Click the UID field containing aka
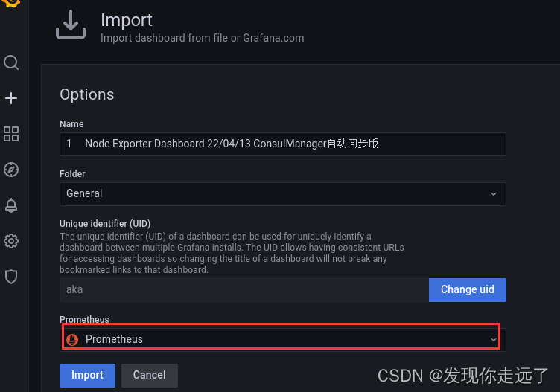The height and width of the screenshot is (392, 560). (244, 289)
